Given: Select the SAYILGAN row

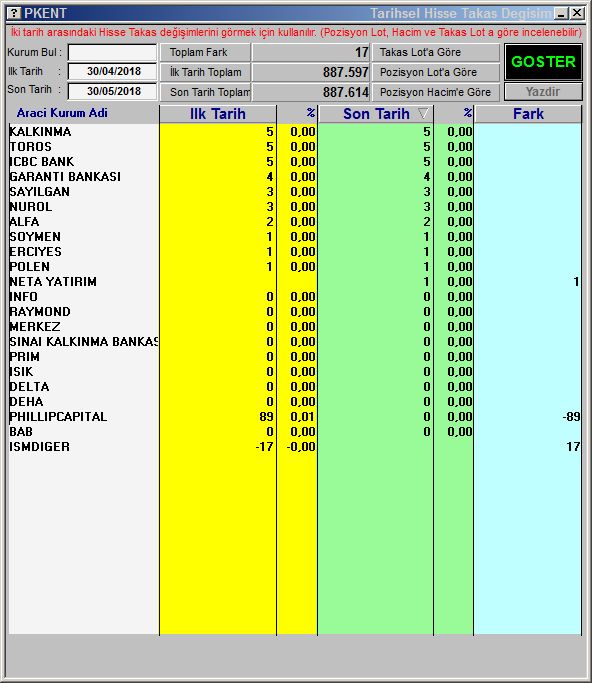Looking at the screenshot, I should point(295,192).
